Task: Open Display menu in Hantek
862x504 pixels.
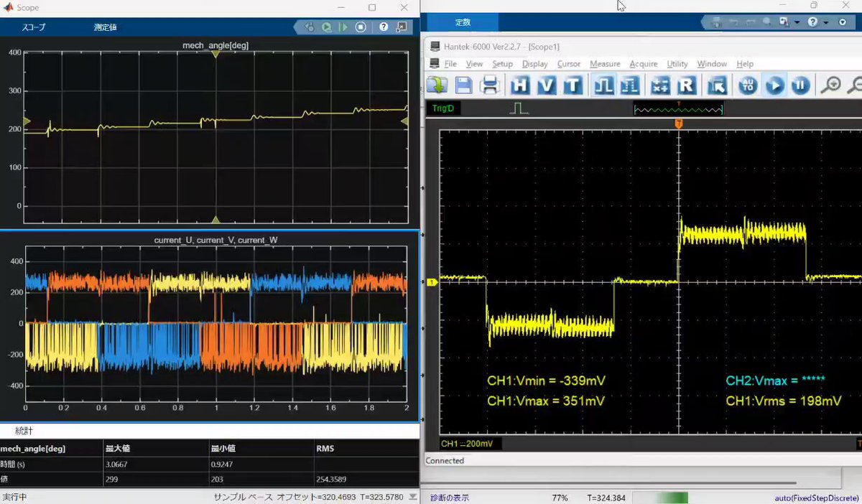Action: [534, 64]
